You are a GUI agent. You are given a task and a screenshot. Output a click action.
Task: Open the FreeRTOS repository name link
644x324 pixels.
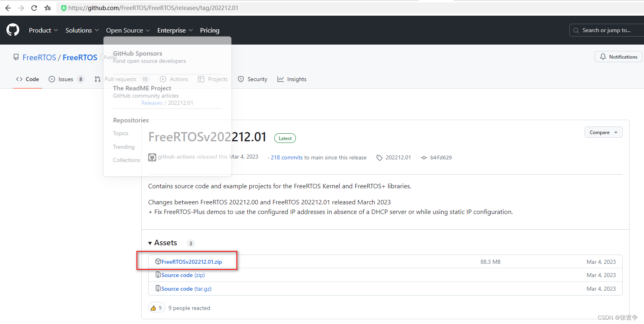[80, 57]
